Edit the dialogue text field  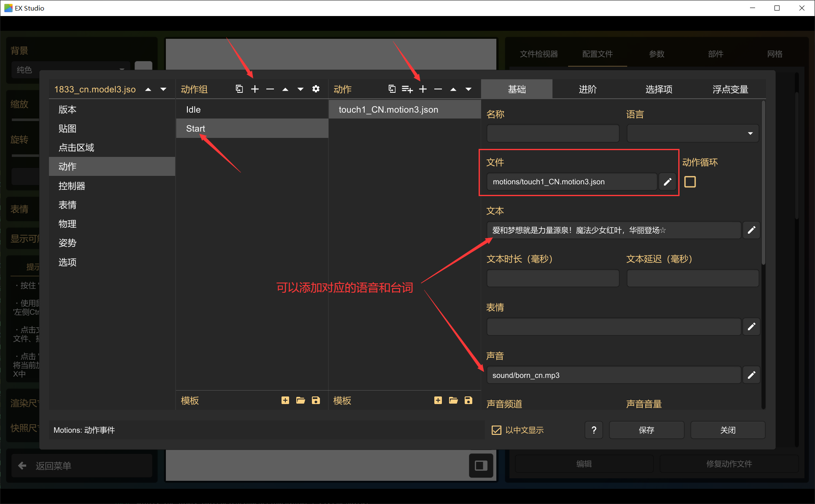751,230
